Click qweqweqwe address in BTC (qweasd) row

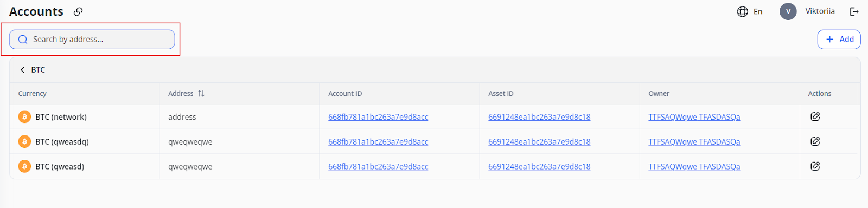(190, 167)
